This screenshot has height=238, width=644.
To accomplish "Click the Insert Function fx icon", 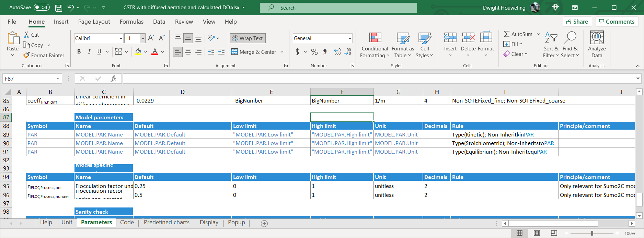I will (x=113, y=79).
